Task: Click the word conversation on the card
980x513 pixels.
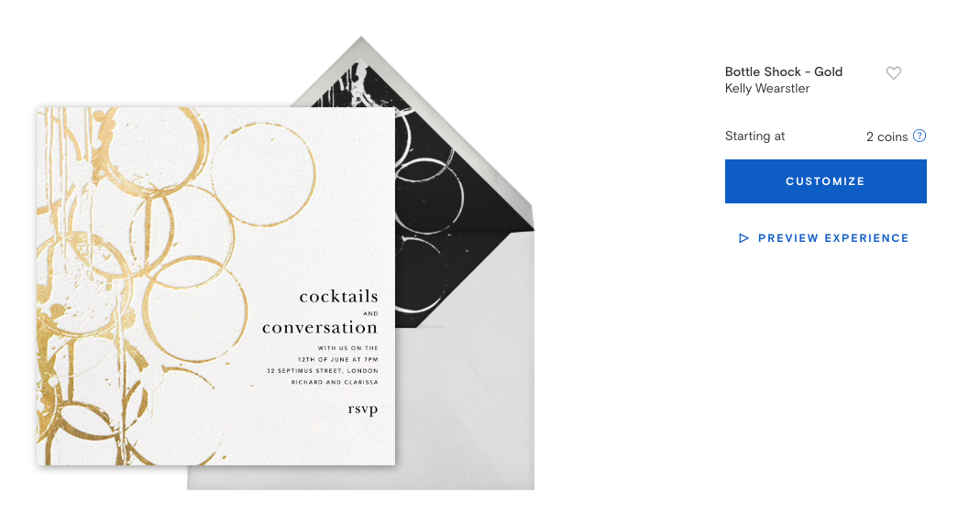Action: (x=319, y=327)
